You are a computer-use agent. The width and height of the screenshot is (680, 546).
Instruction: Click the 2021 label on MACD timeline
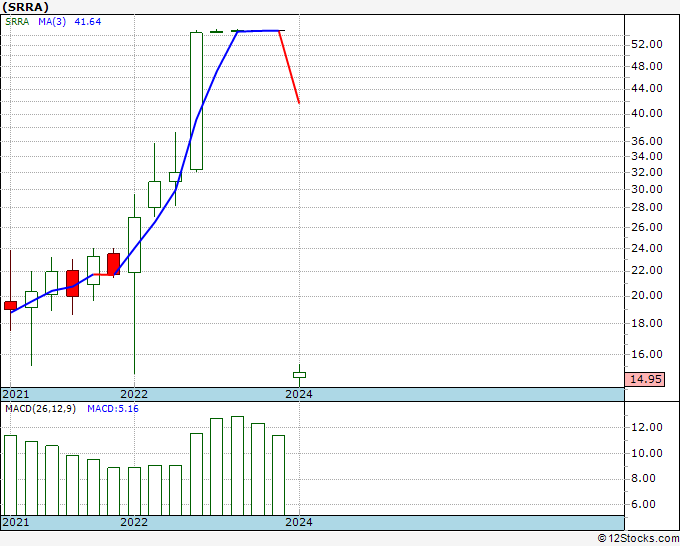tap(16, 522)
